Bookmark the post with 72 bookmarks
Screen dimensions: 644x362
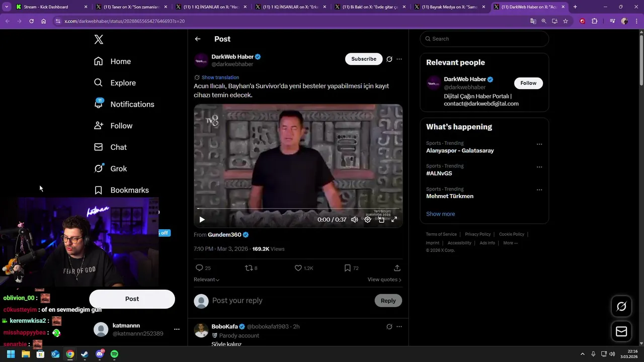351,268
